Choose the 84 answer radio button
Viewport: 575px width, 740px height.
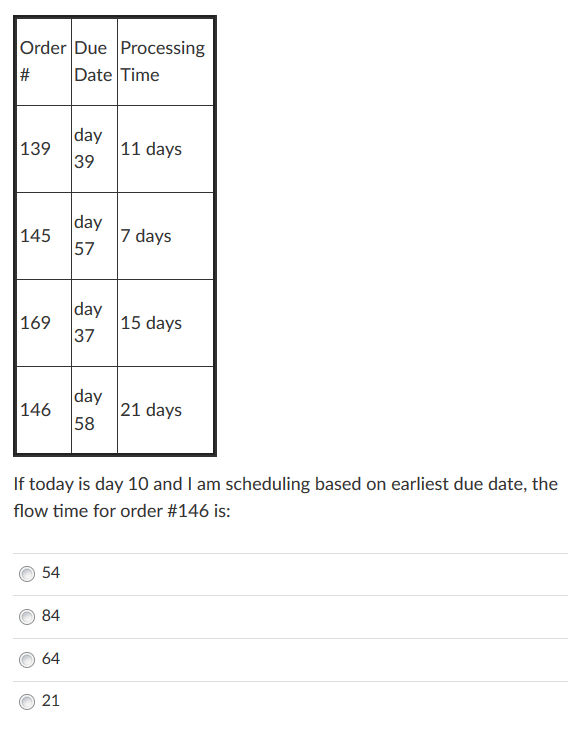[27, 617]
